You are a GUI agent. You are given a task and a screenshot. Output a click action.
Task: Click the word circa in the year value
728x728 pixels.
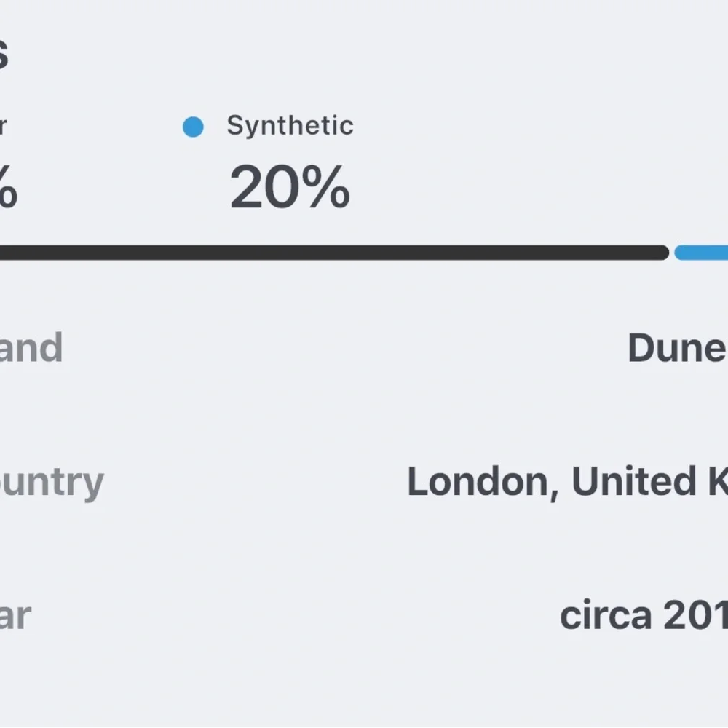pos(606,616)
